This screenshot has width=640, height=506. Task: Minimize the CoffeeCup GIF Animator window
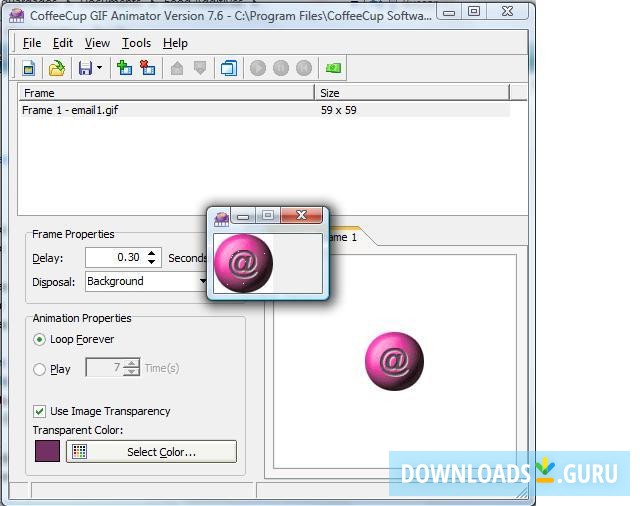(449, 12)
